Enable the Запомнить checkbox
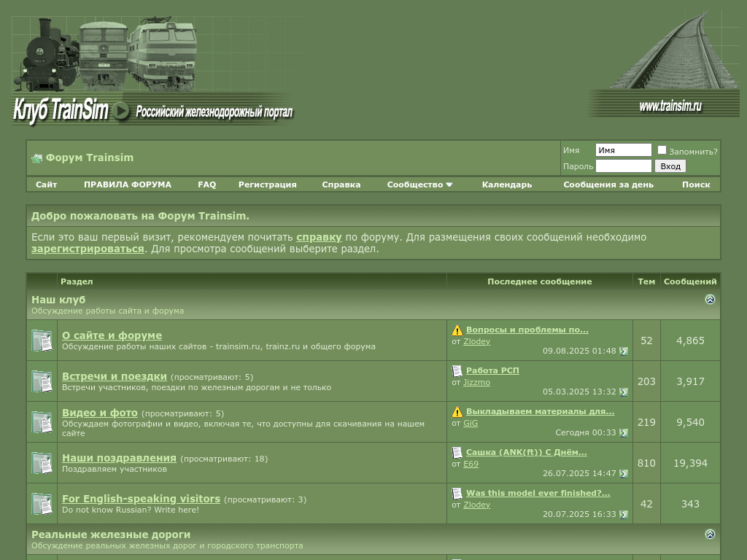 [662, 150]
